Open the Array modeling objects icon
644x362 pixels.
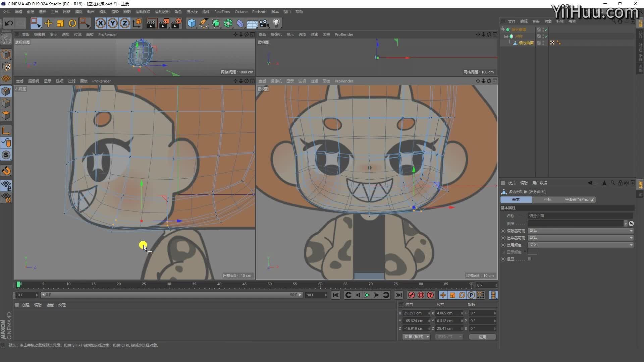pyautogui.click(x=228, y=23)
